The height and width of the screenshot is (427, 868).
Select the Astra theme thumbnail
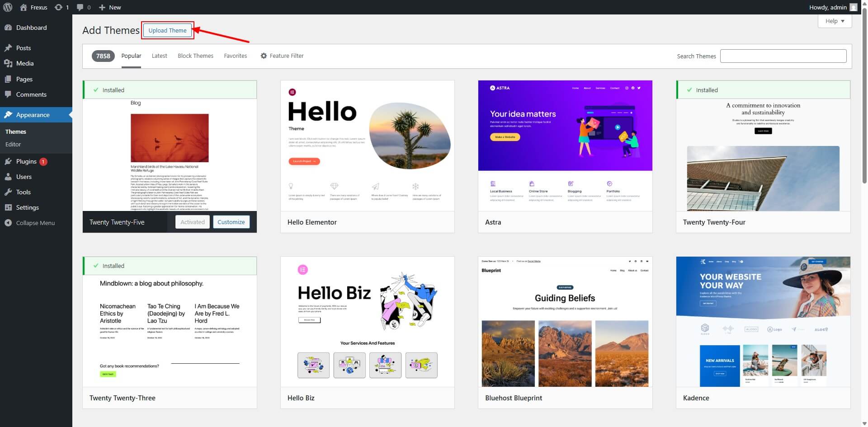pos(565,145)
